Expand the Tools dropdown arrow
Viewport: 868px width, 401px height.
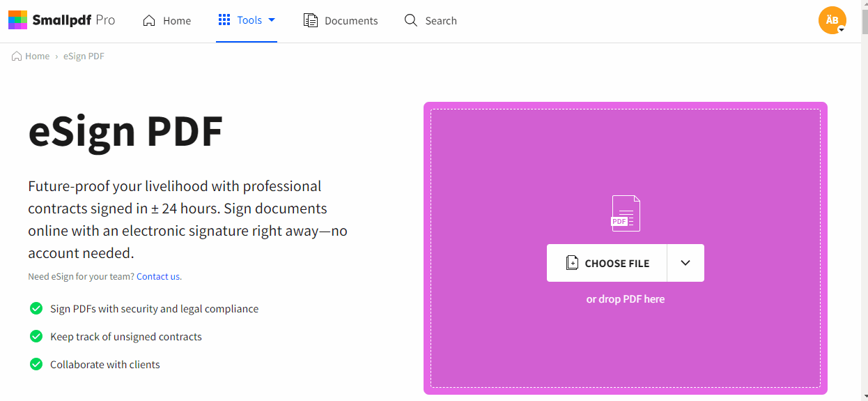click(x=272, y=20)
